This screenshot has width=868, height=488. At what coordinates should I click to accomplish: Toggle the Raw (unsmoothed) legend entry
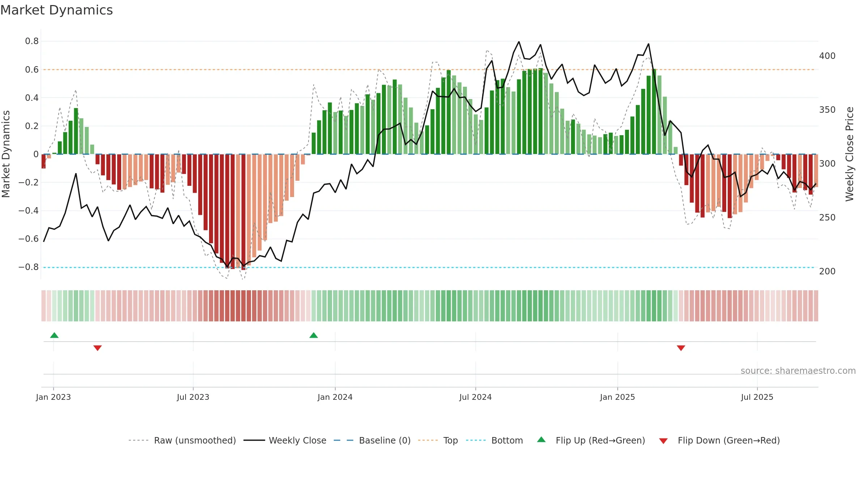tap(182, 440)
